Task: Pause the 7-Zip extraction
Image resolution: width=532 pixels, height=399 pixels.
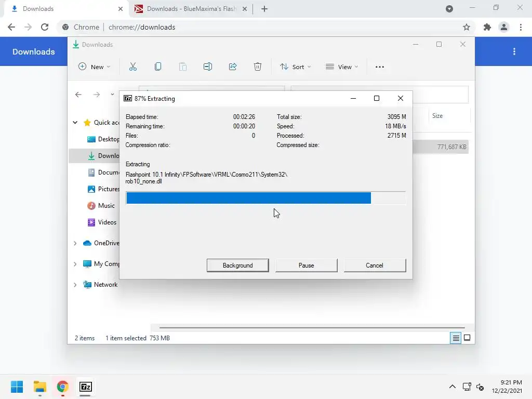Action: pyautogui.click(x=306, y=265)
